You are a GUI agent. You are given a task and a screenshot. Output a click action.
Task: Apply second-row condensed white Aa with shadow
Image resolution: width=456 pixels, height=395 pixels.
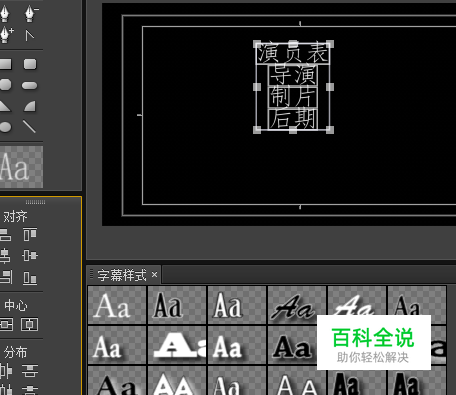click(117, 345)
